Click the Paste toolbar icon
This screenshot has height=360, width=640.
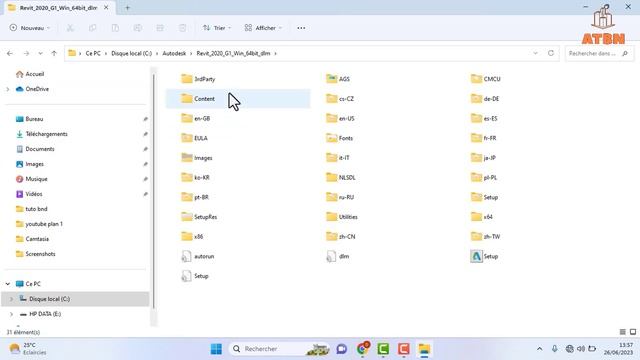115,28
